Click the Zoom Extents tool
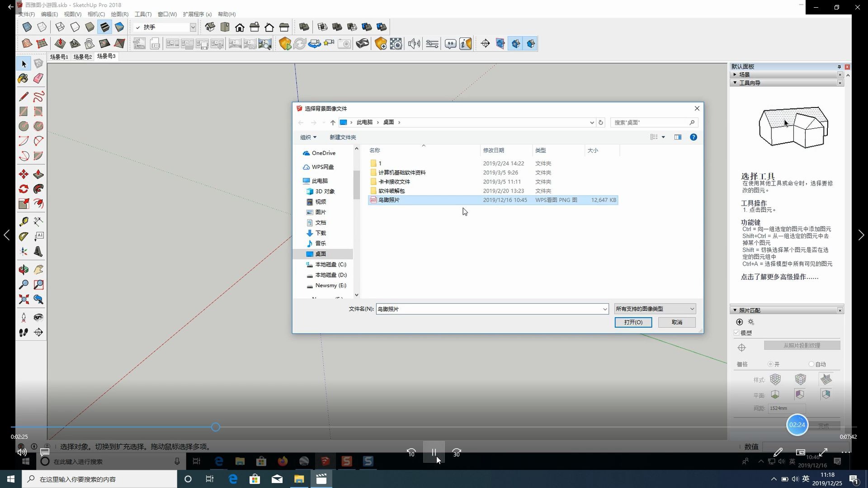The image size is (868, 488). tap(23, 300)
